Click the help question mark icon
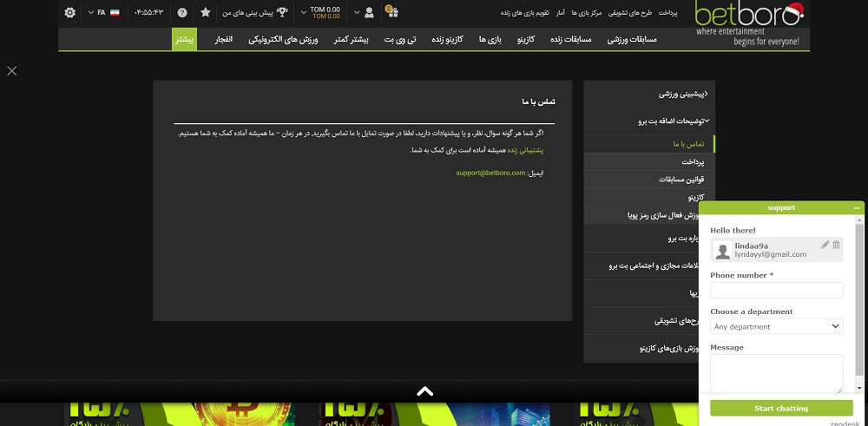868x426 pixels. pyautogui.click(x=182, y=12)
